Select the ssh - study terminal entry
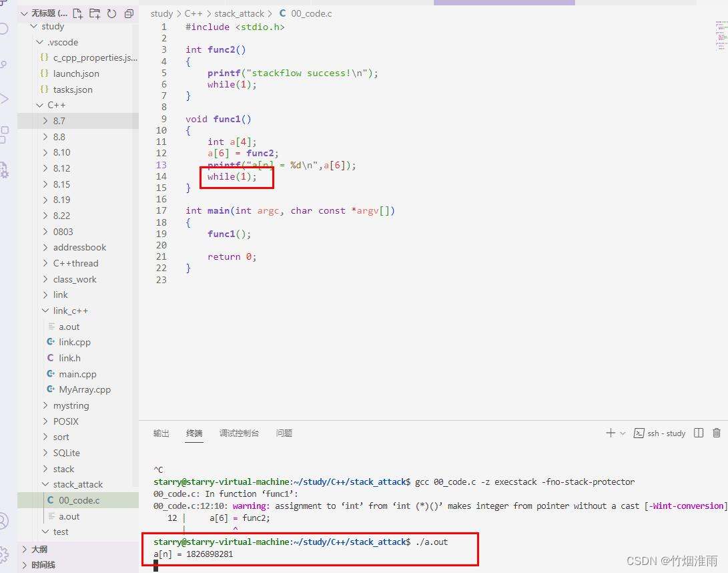This screenshot has width=728, height=573. click(x=660, y=433)
